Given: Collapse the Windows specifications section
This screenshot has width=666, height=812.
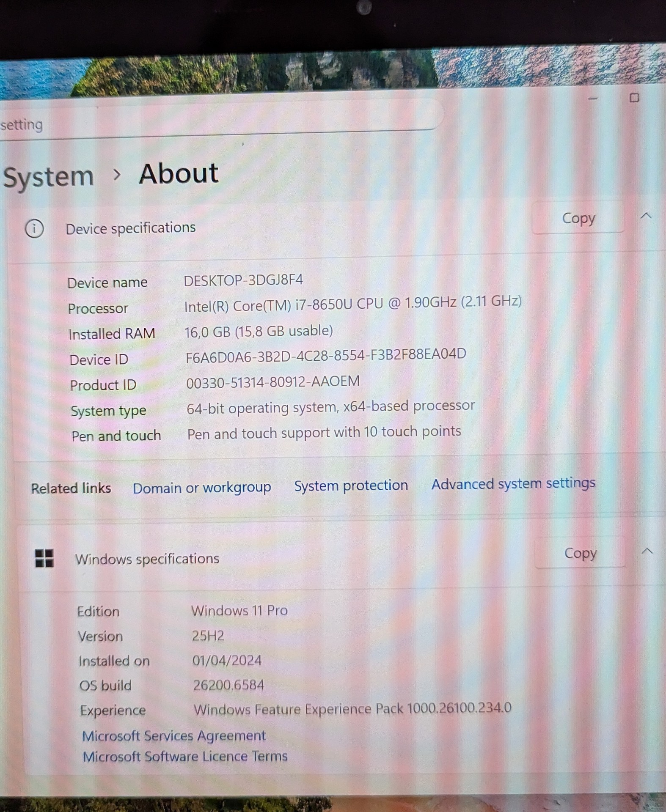Looking at the screenshot, I should point(647,551).
